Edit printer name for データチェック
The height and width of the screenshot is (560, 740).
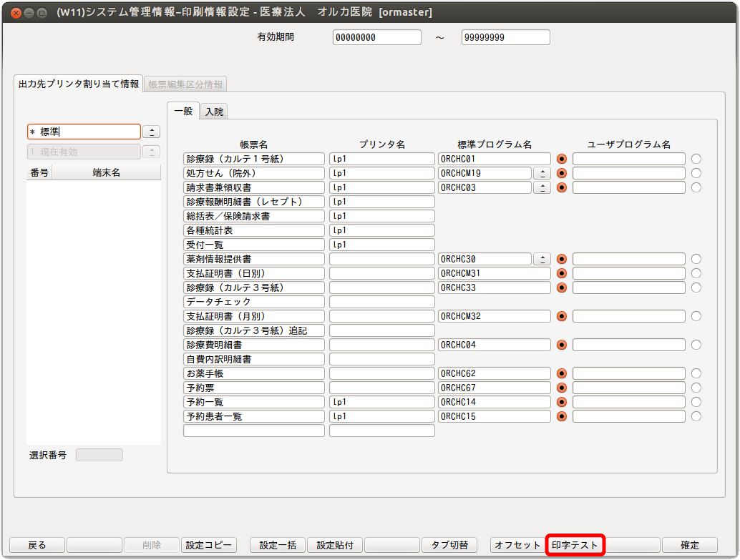click(x=381, y=302)
